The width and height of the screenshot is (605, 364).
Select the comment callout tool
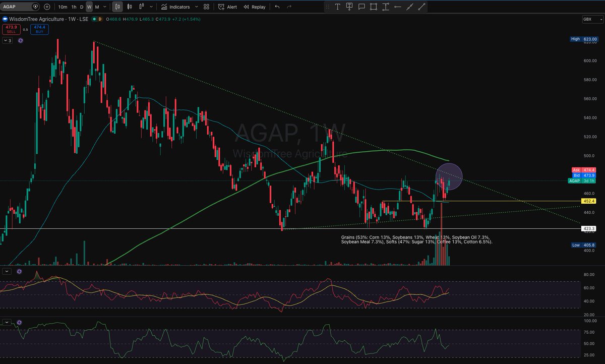361,7
